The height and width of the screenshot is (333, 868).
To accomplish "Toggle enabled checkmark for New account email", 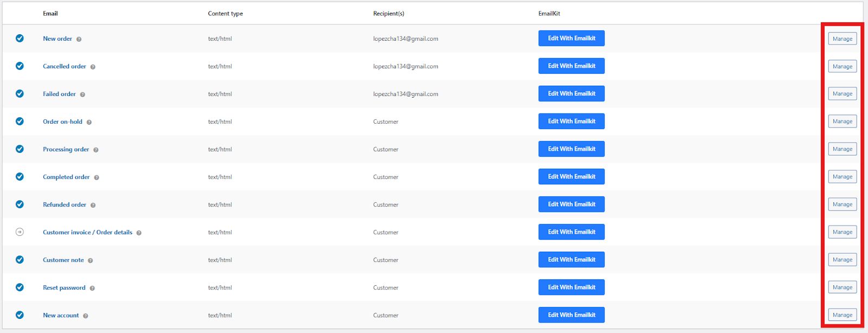I will pos(20,315).
